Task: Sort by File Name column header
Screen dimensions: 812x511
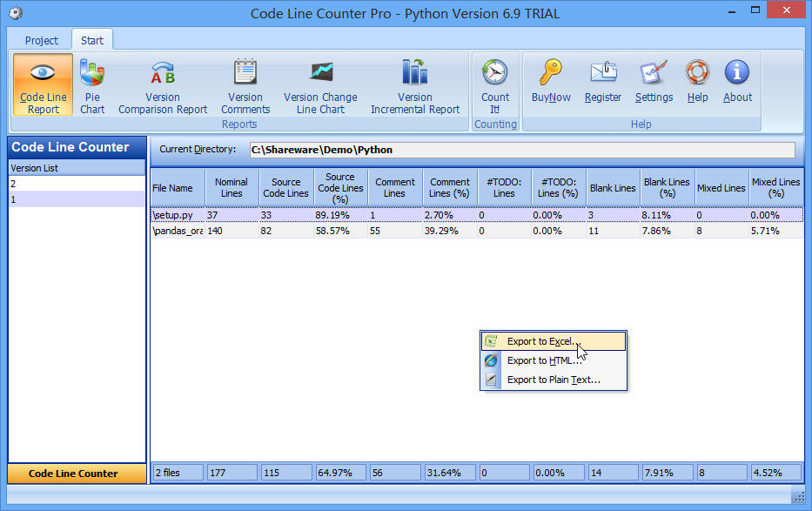Action: click(x=178, y=187)
